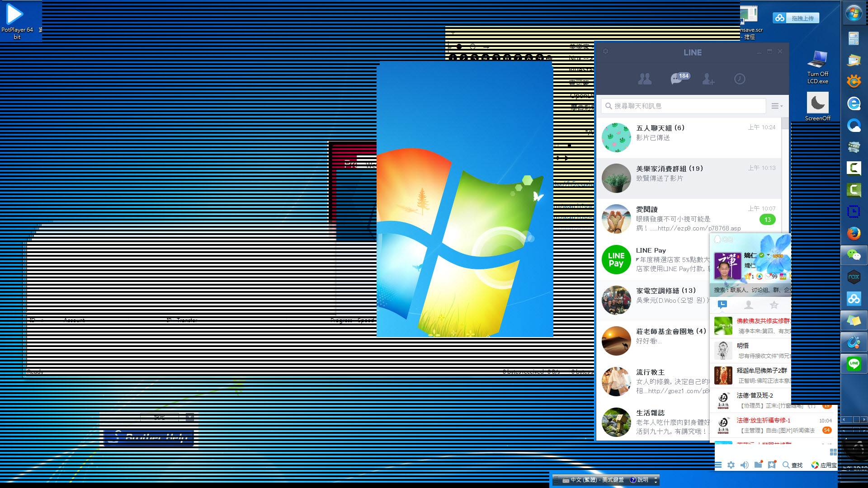Open LINE Pay chat entry

click(656, 259)
